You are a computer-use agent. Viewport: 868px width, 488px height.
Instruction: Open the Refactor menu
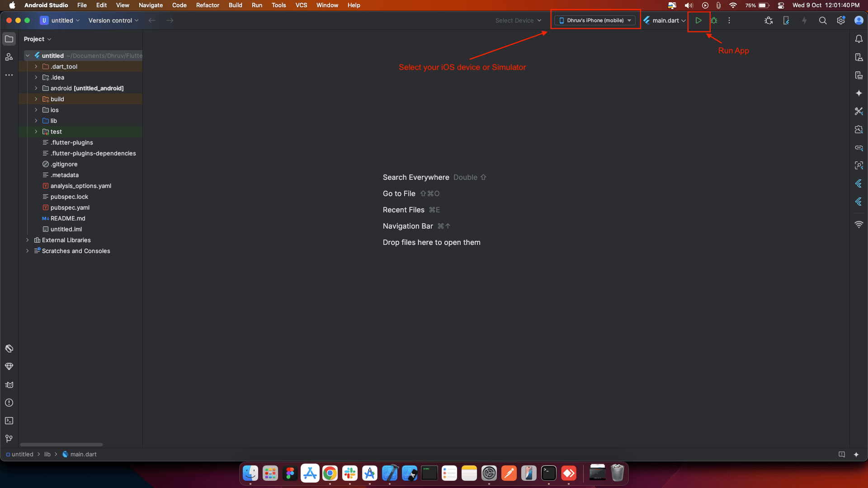click(x=208, y=5)
